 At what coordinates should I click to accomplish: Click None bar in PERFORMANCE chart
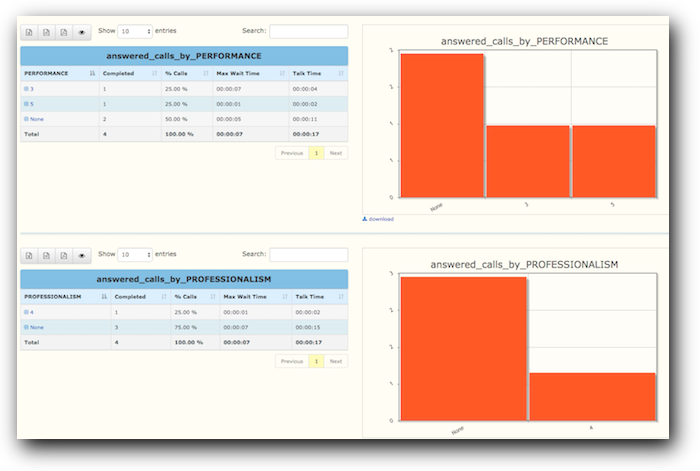(442, 125)
